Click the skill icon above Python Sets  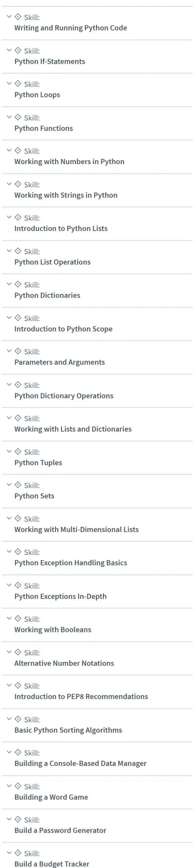[x=18, y=485]
